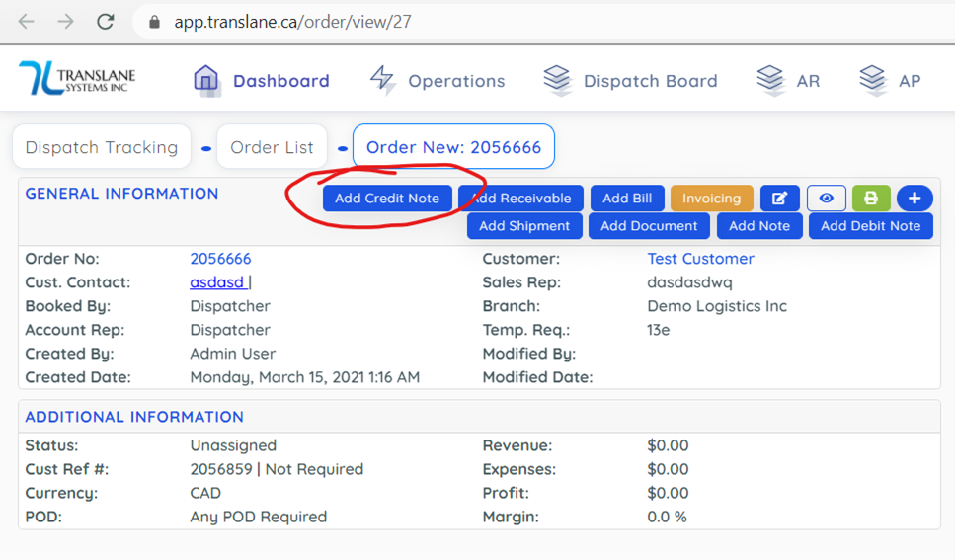Click the blue edit pencil icon
The image size is (955, 560).
tap(779, 199)
